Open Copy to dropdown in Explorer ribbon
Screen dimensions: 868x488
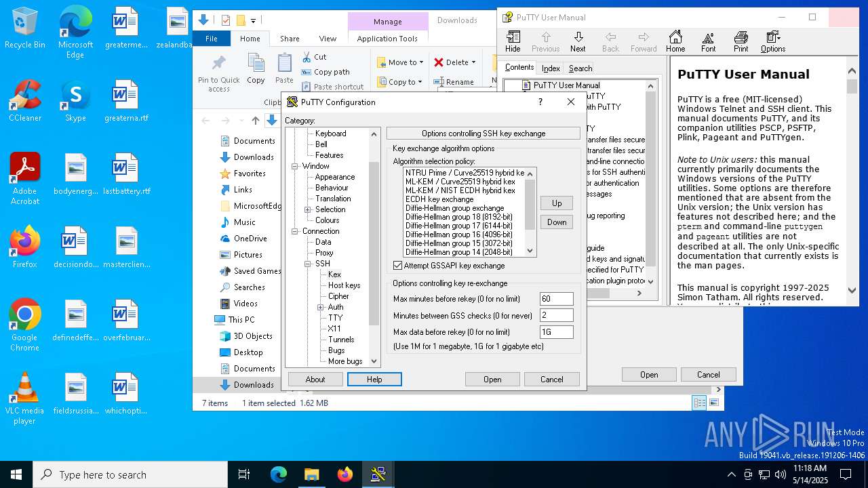pyautogui.click(x=399, y=82)
